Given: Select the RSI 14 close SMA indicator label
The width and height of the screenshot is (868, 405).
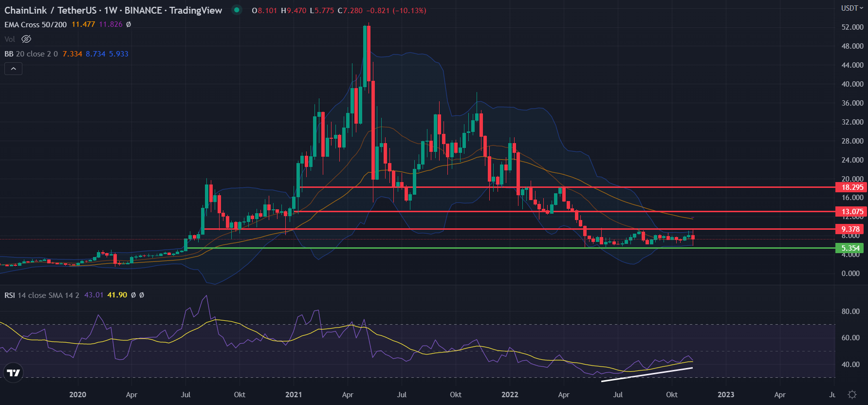Looking at the screenshot, I should (42, 295).
